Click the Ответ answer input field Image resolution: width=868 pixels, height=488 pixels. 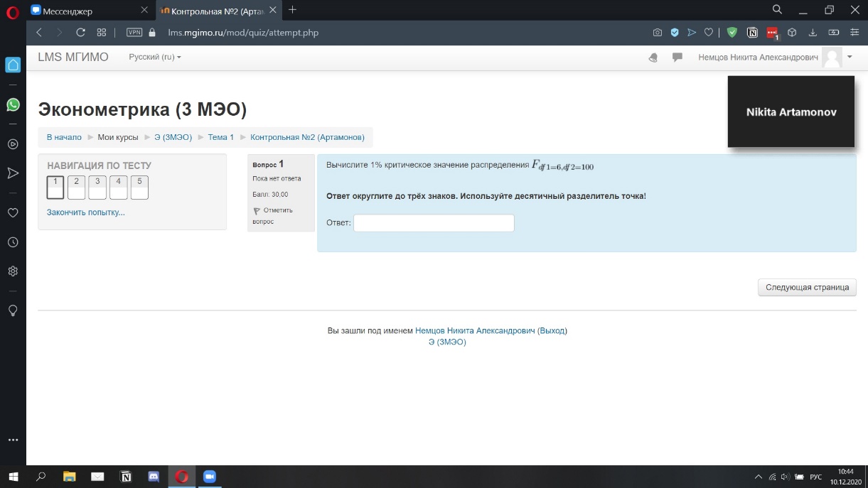point(434,223)
